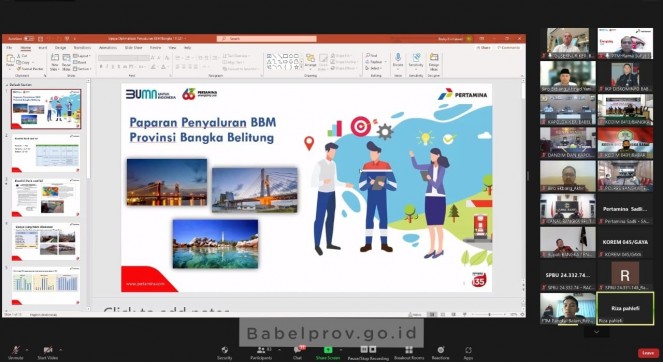Toggle the Notes button in status bar
This screenshot has height=362, width=663.
pyautogui.click(x=416, y=315)
